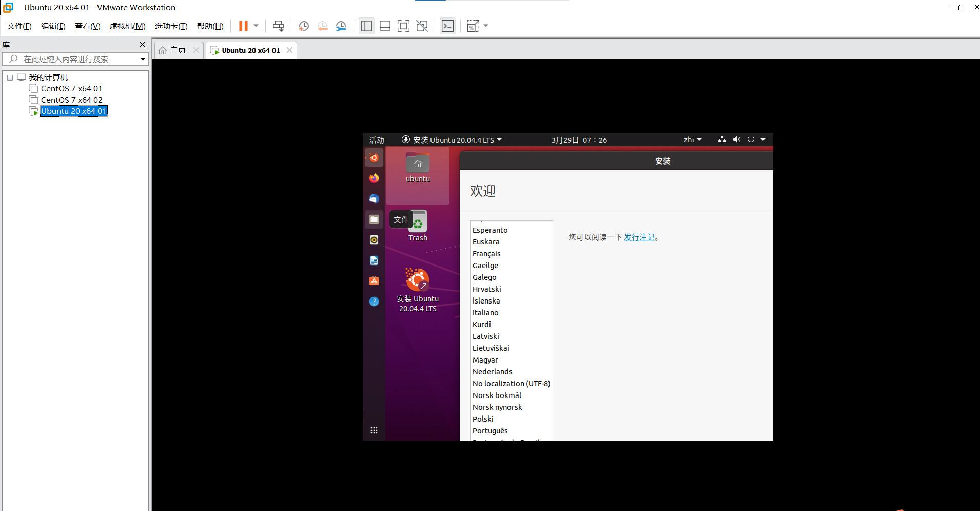Select No localization (UTF-8) language

point(511,384)
